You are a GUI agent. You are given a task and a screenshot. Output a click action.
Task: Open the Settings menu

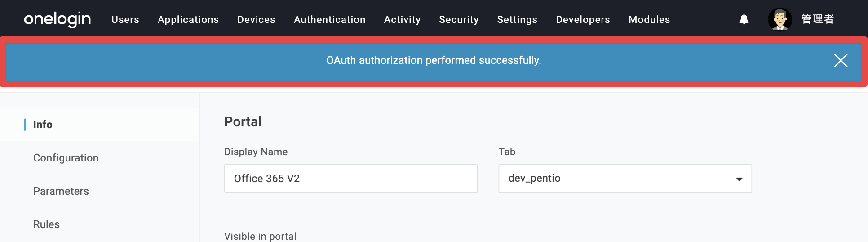[x=517, y=19]
